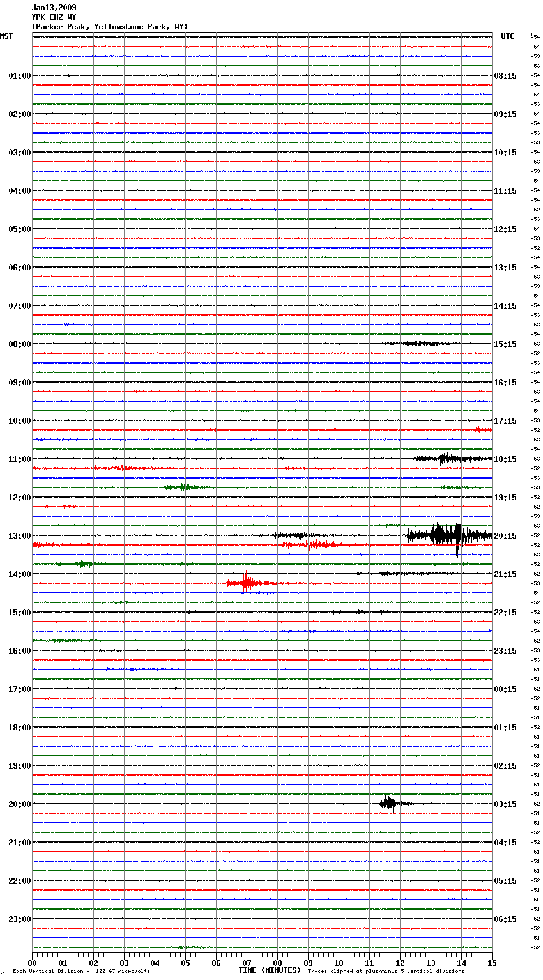Screen dimensions: 543x980
Task: Click minute tick label 05 on the time axis
Action: point(185,963)
